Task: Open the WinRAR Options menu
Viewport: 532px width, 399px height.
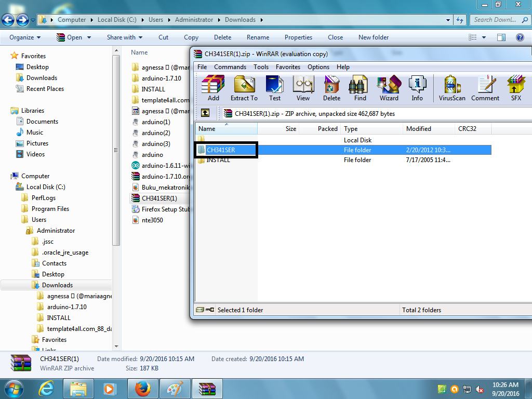Action: pyautogui.click(x=318, y=67)
